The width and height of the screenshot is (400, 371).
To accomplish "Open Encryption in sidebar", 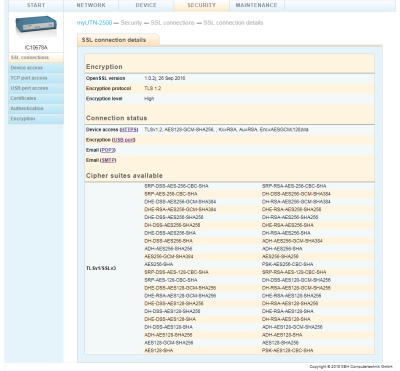I will tap(36, 119).
